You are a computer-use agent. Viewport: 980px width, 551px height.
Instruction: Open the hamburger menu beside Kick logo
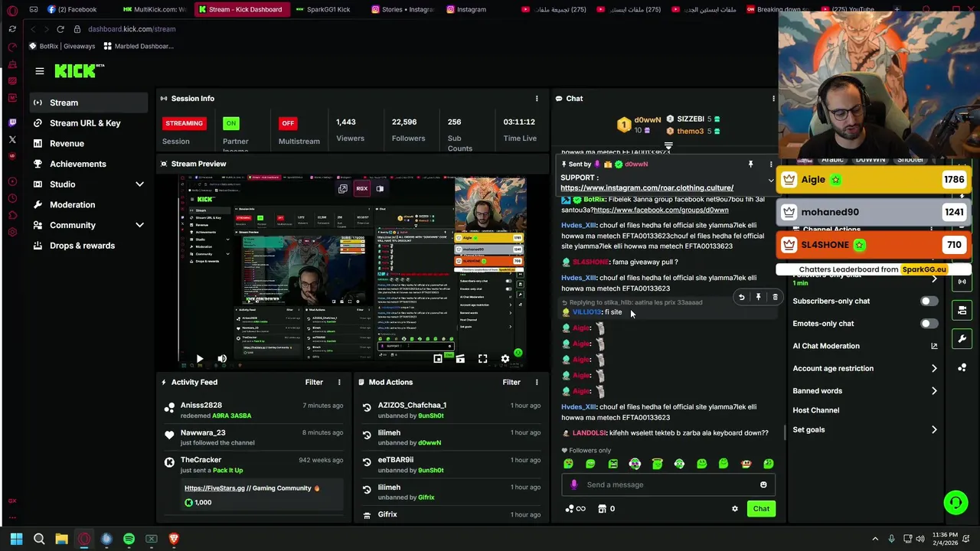(x=40, y=71)
